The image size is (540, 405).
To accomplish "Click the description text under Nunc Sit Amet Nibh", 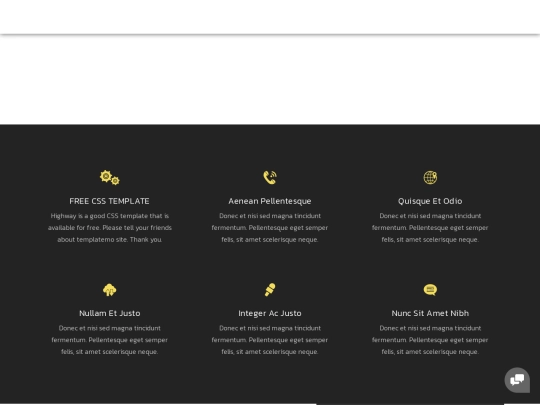I will click(x=430, y=340).
